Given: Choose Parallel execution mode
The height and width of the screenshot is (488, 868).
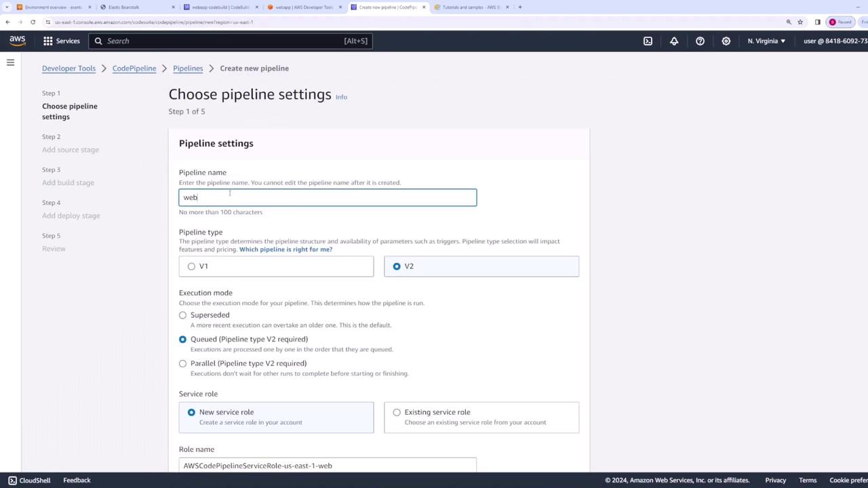Looking at the screenshot, I should click(x=182, y=364).
